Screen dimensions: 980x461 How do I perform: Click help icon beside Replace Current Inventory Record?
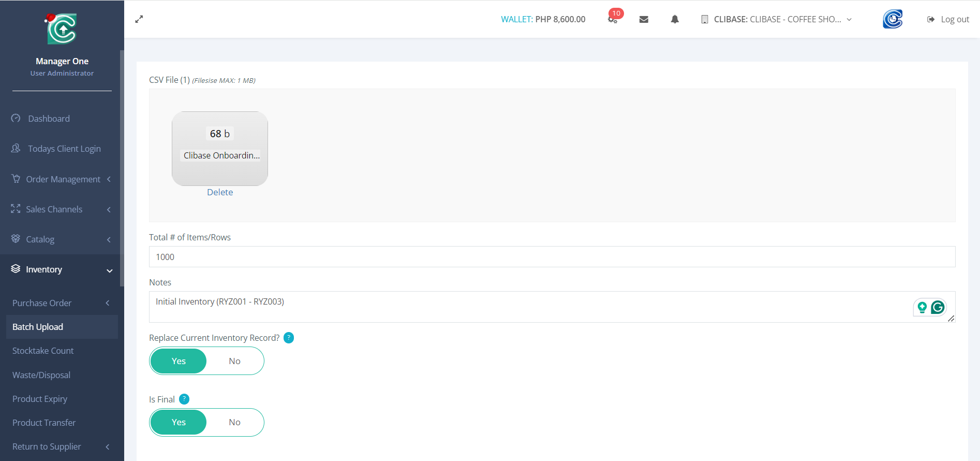tap(289, 338)
